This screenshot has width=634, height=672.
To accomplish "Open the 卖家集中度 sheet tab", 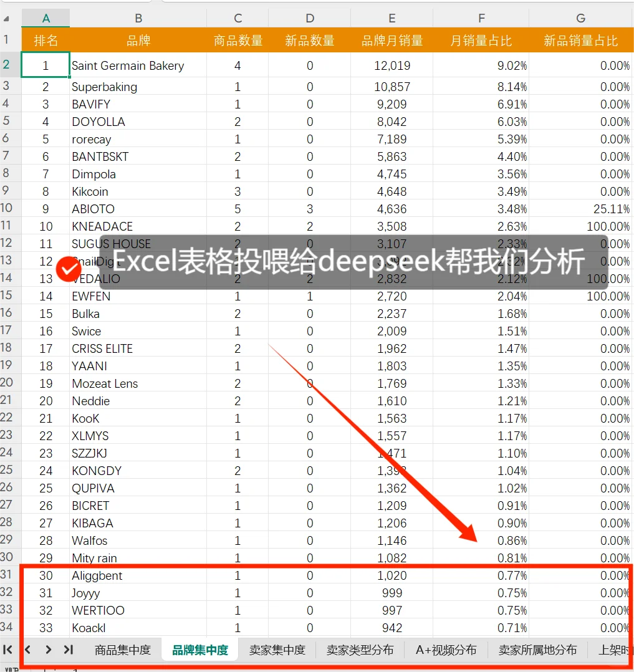I will click(x=276, y=650).
